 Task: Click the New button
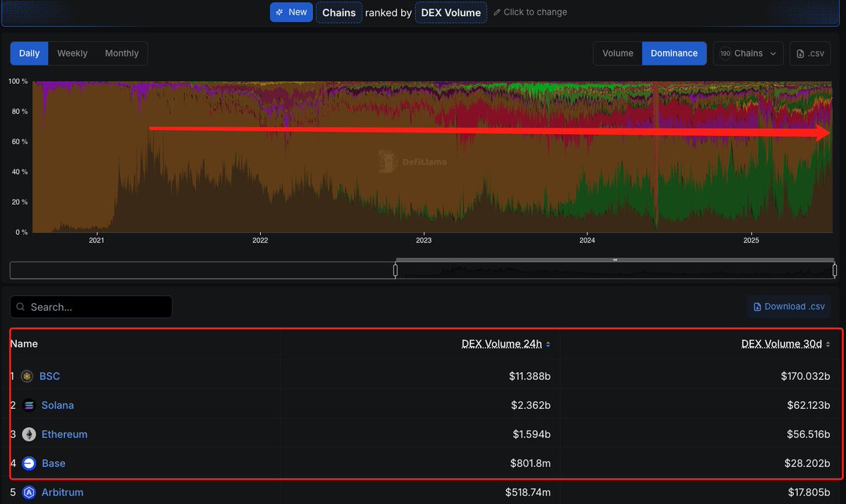pos(291,12)
